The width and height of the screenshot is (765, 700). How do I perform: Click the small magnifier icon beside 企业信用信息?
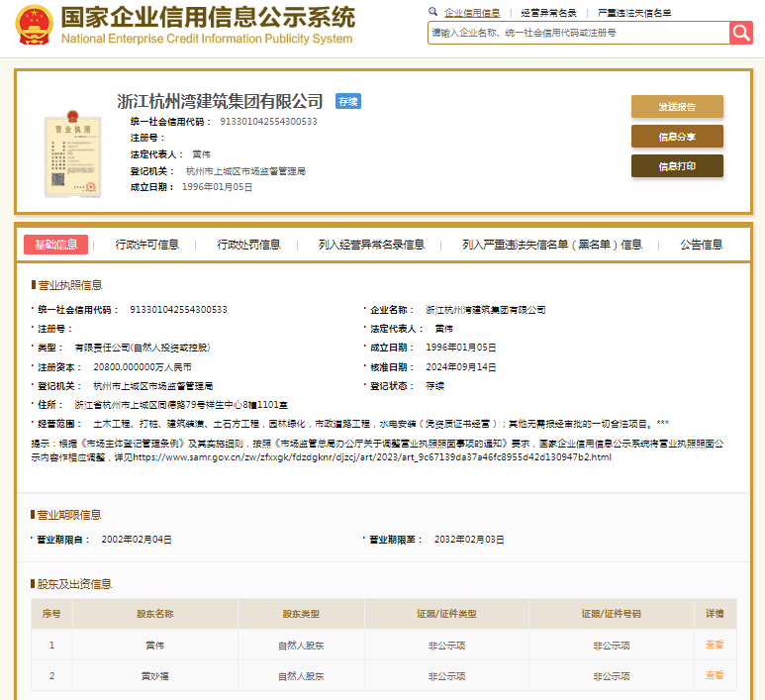432,12
